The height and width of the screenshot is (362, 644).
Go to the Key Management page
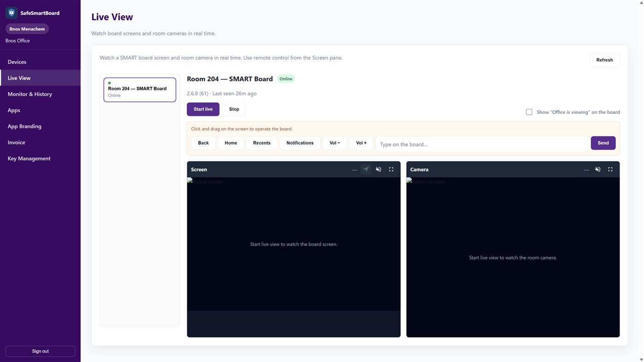40,158
